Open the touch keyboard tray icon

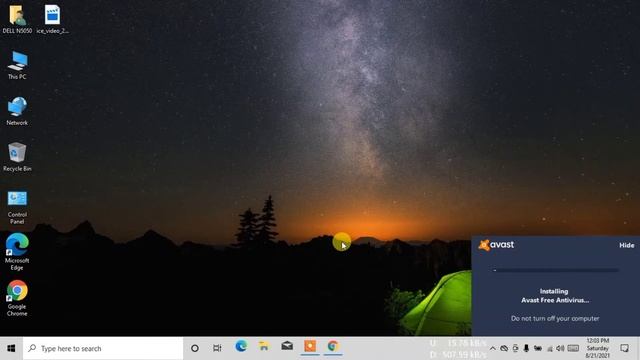click(573, 348)
